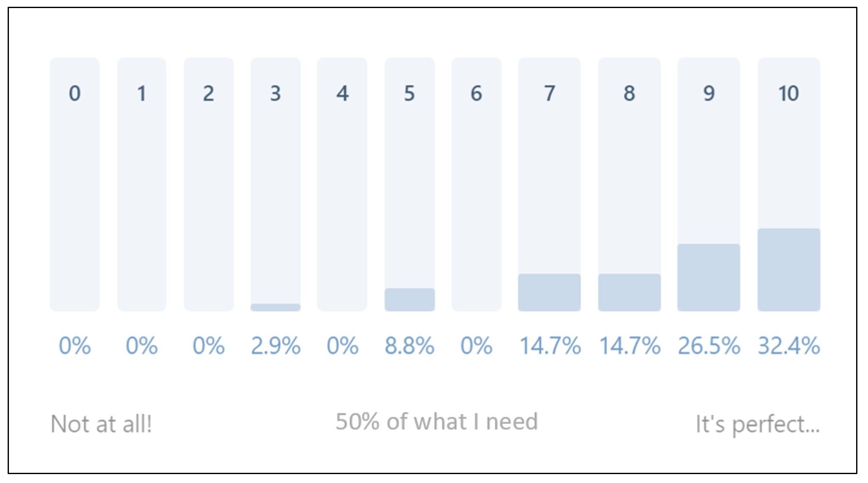Click the filled portion of bar 10
Screen dimensions: 868x483
click(x=789, y=270)
